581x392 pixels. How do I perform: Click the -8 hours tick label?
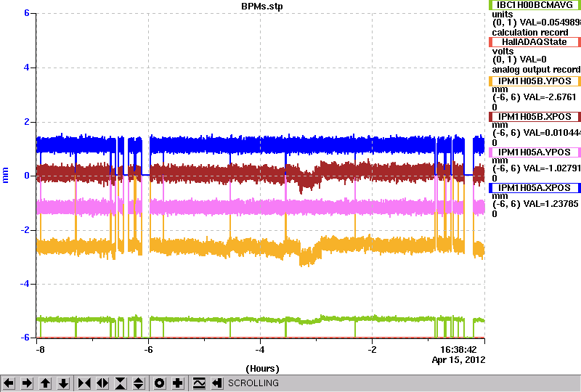[x=41, y=350]
